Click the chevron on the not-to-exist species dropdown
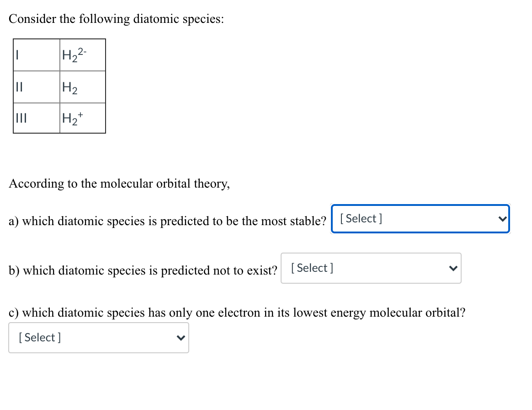Viewport: 532px width, 410px height. [453, 269]
